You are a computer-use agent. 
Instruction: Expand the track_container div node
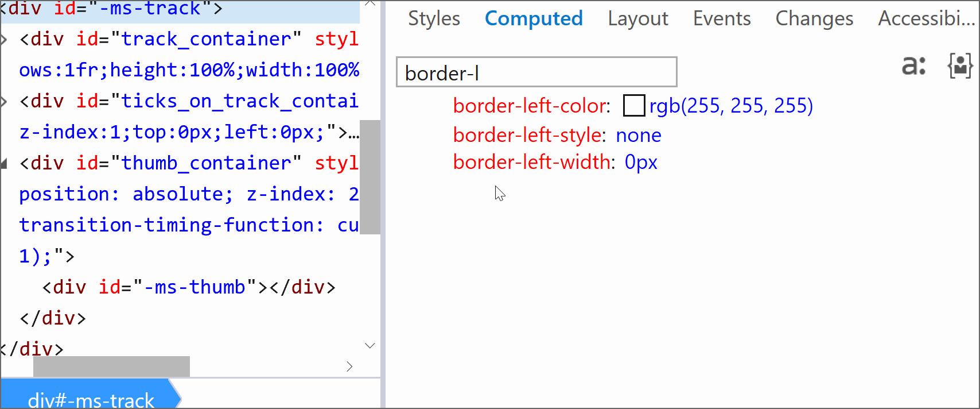point(5,40)
